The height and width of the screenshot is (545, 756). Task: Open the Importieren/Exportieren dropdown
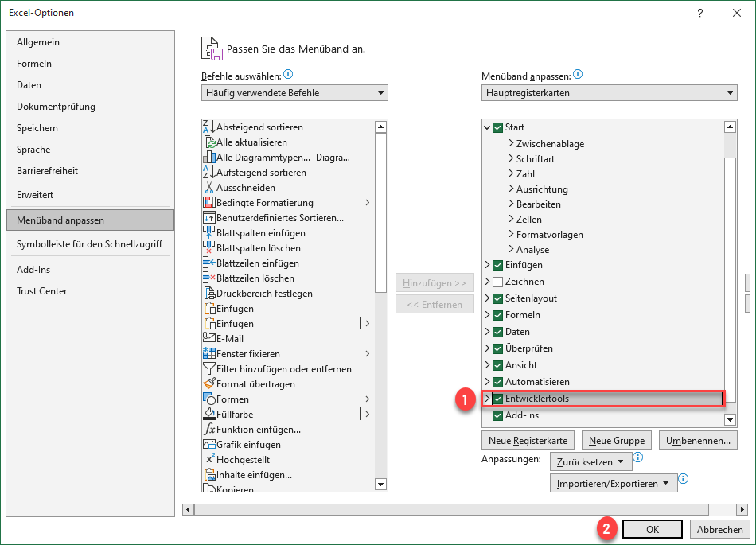pyautogui.click(x=614, y=483)
